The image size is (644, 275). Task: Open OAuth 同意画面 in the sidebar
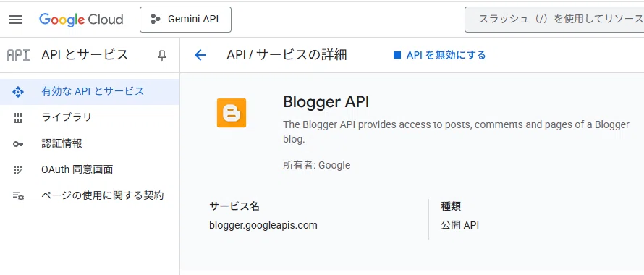[90, 169]
